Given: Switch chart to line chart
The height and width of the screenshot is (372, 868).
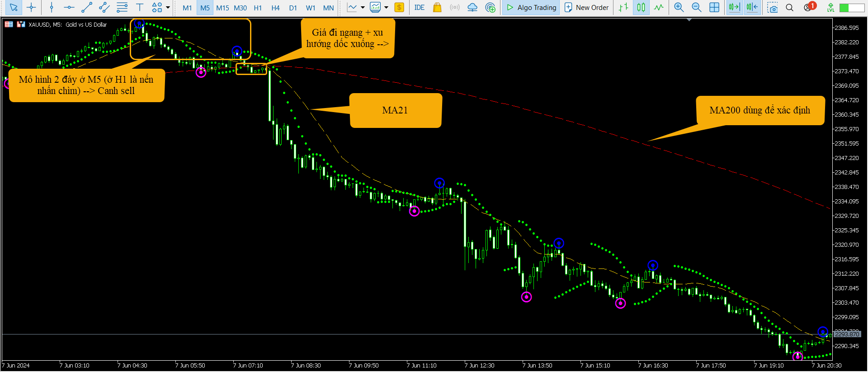Looking at the screenshot, I should coord(659,7).
